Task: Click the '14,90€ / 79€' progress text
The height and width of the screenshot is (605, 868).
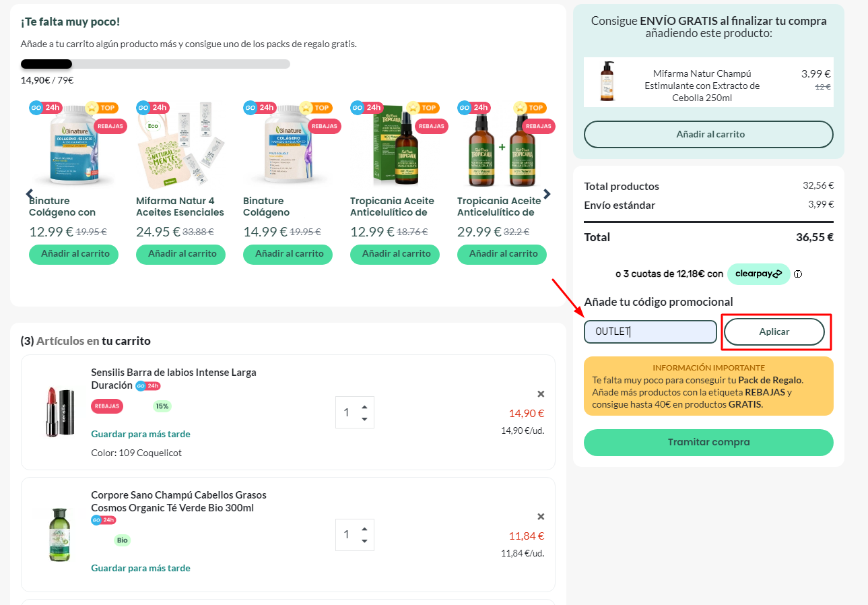Action: [47, 79]
